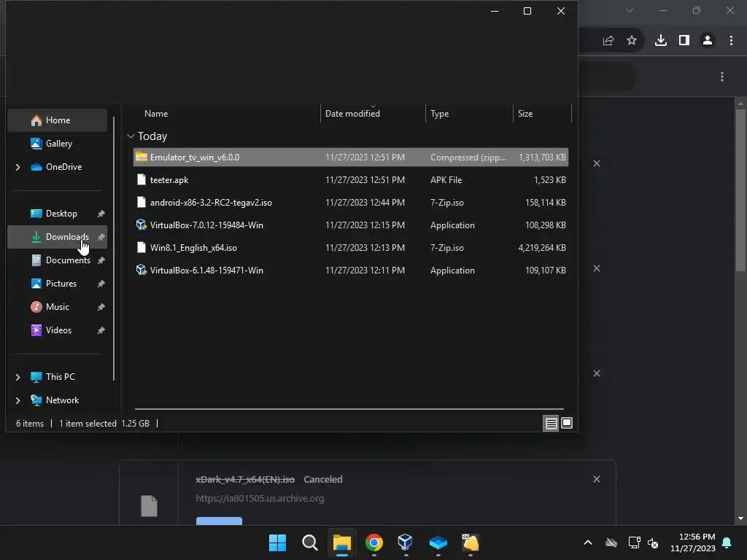Image resolution: width=747 pixels, height=560 pixels.
Task: Click the zipped folder icon of Emulator_tv_win
Action: coord(141,157)
